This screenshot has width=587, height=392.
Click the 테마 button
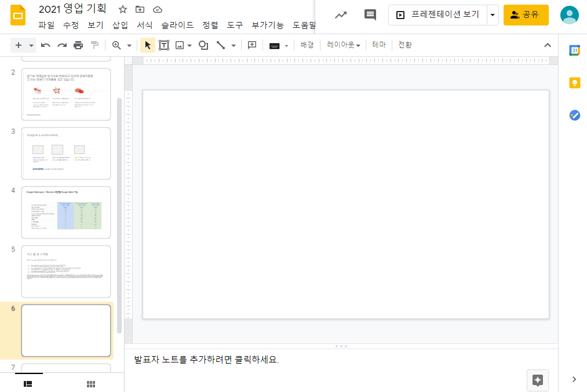point(379,45)
